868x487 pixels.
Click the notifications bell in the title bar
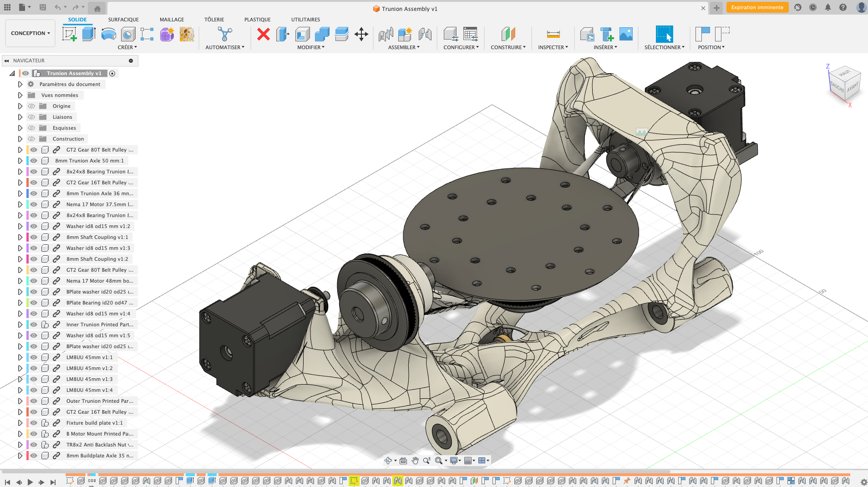pos(827,8)
